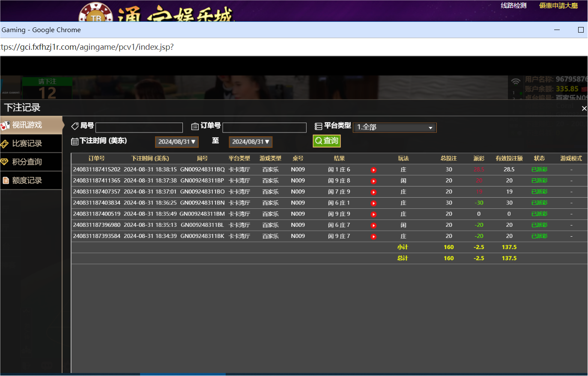Click the list icon beside 平台类型
Image resolution: width=588 pixels, height=376 pixels.
coord(319,126)
